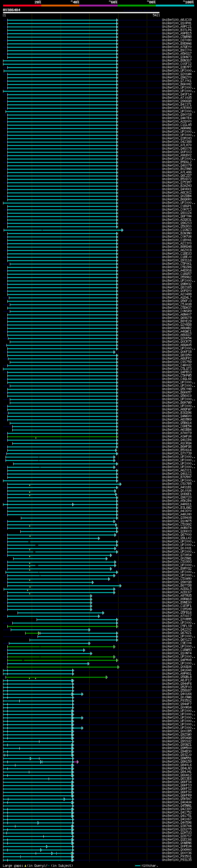The width and height of the screenshot is (197, 868).
Task: Click the green ~80% identity legend segment
Action: (x=137, y=6)
